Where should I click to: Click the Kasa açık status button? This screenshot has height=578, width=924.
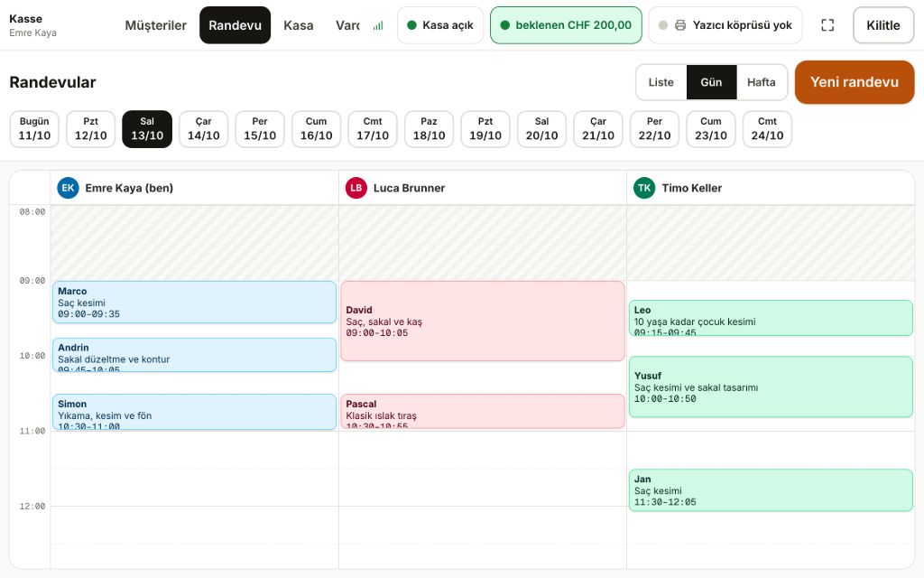tap(440, 25)
